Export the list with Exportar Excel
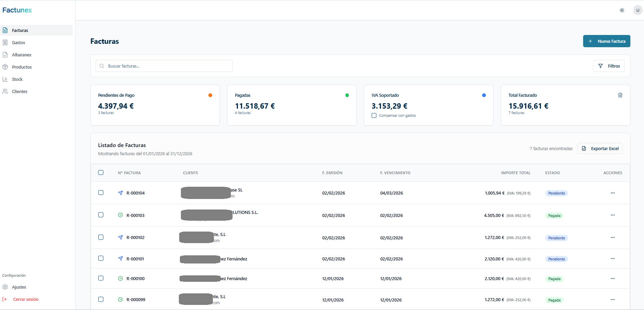Image resolution: width=644 pixels, height=310 pixels. (x=600, y=148)
